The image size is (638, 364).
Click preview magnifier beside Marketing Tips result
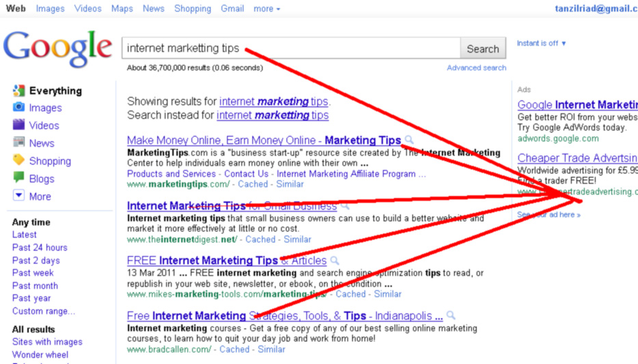tap(410, 140)
